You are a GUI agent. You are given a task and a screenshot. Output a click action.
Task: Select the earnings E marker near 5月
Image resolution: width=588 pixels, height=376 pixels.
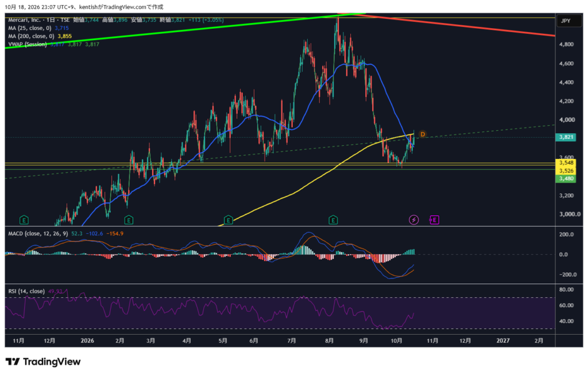coord(228,220)
